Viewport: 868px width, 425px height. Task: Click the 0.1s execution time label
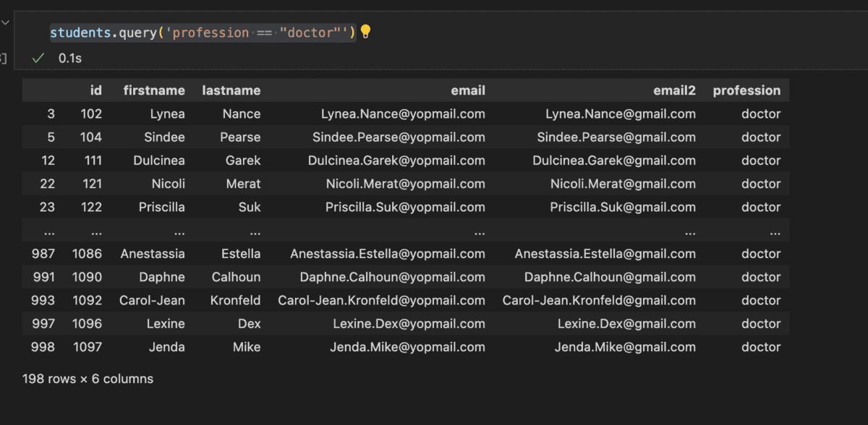pyautogui.click(x=70, y=58)
